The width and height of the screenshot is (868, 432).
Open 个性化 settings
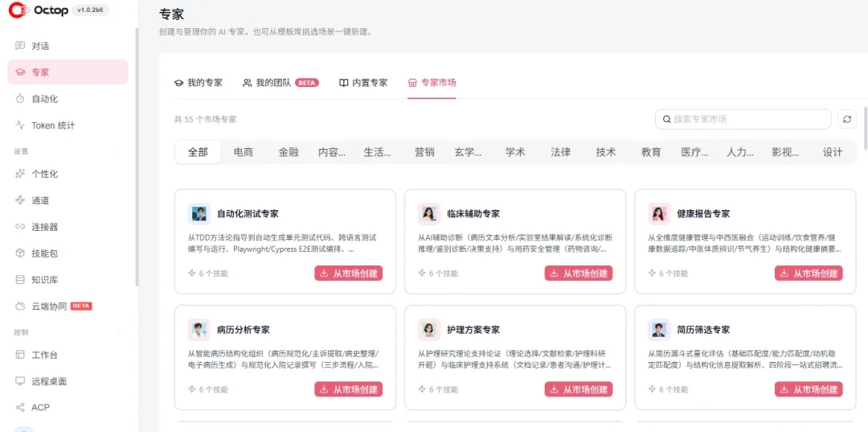[x=68, y=174]
